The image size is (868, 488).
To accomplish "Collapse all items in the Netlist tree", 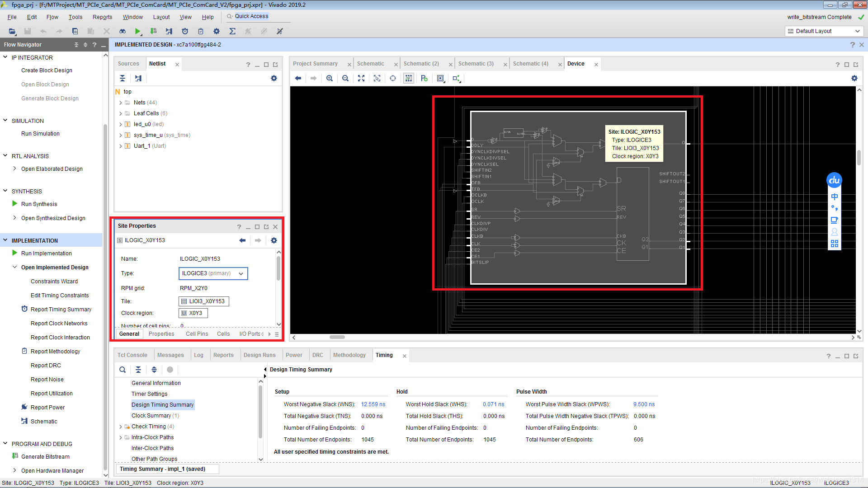I will pos(122,78).
